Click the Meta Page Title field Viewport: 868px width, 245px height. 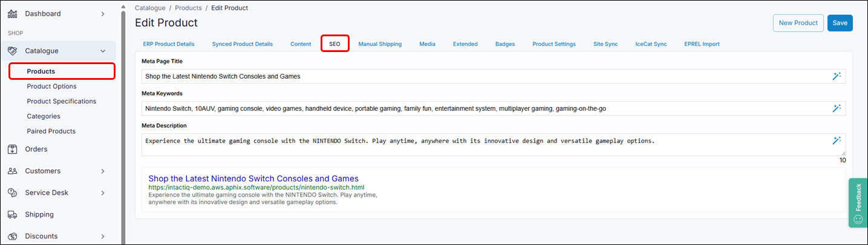pos(493,76)
